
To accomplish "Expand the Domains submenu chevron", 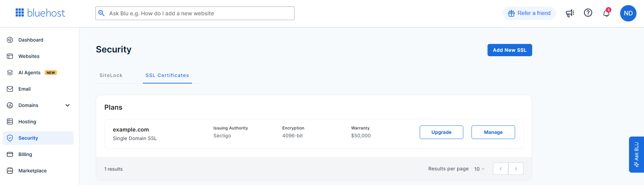I will click(68, 105).
